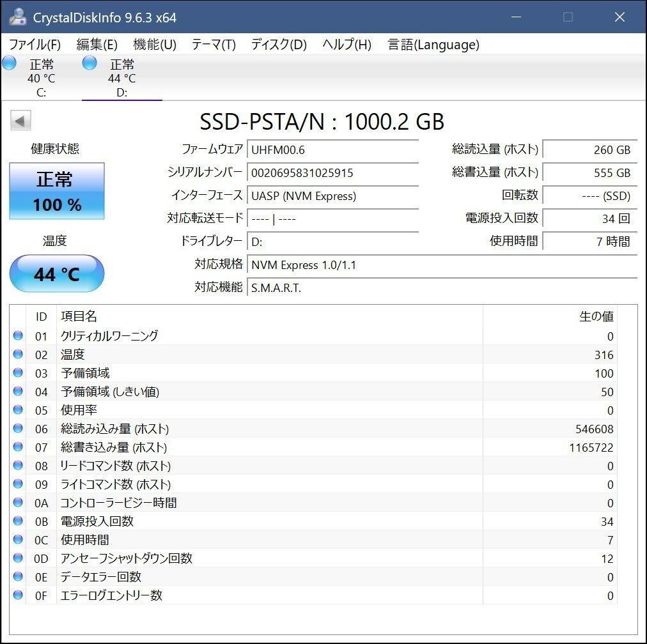This screenshot has height=644, width=647.
Task: Click the status dot for ID 03 予備領域
Action: click(18, 372)
